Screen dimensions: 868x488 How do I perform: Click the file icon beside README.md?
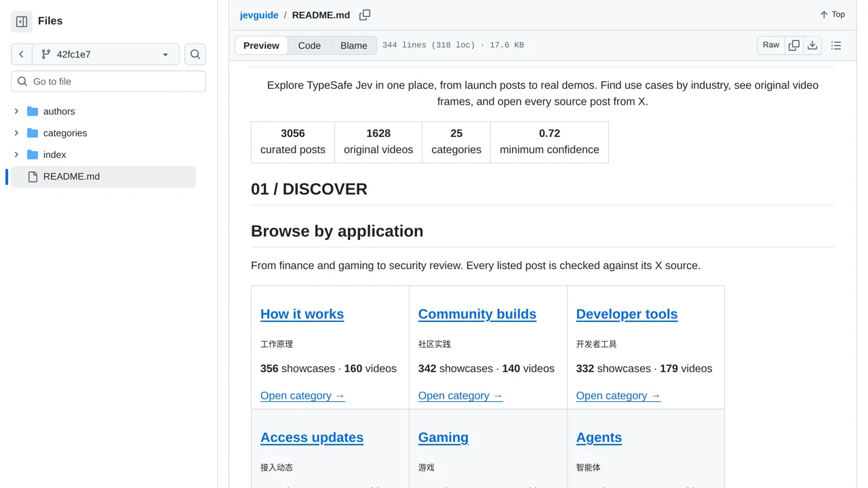[x=33, y=176]
